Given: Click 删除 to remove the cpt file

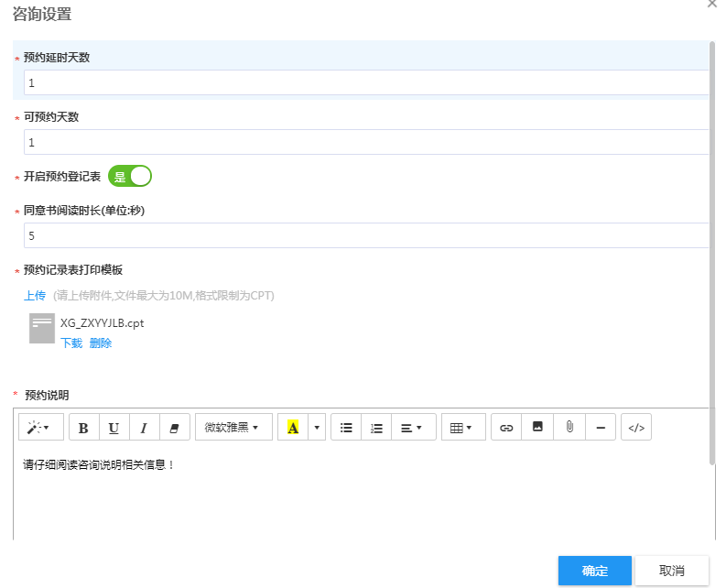Looking at the screenshot, I should [101, 343].
